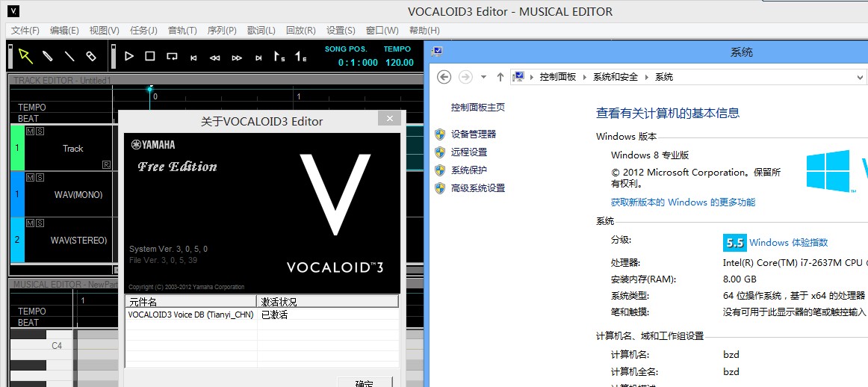Mute the WAV(MONO) track
The width and height of the screenshot is (868, 387).
pos(30,177)
